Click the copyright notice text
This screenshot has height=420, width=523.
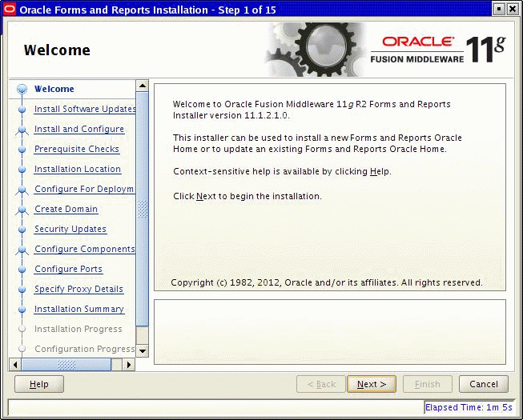tap(327, 282)
